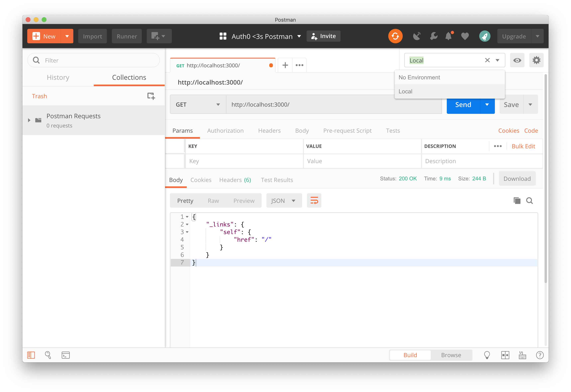Copy response with the clipboard icon
The height and width of the screenshot is (392, 571).
click(517, 201)
